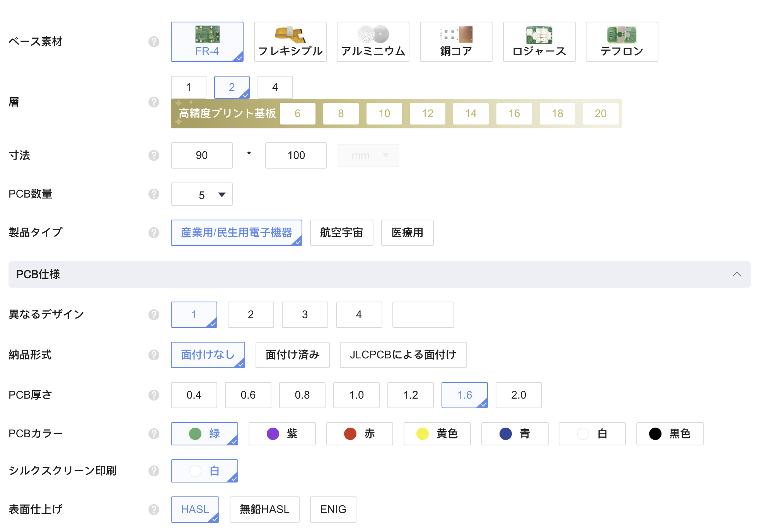
Task: Click help icon next to PCB厚さ
Action: pyautogui.click(x=154, y=395)
